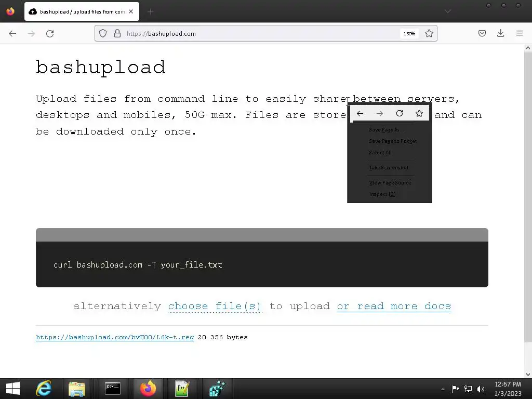
Task: Go back using the browser toolbar arrow
Action: [12, 34]
